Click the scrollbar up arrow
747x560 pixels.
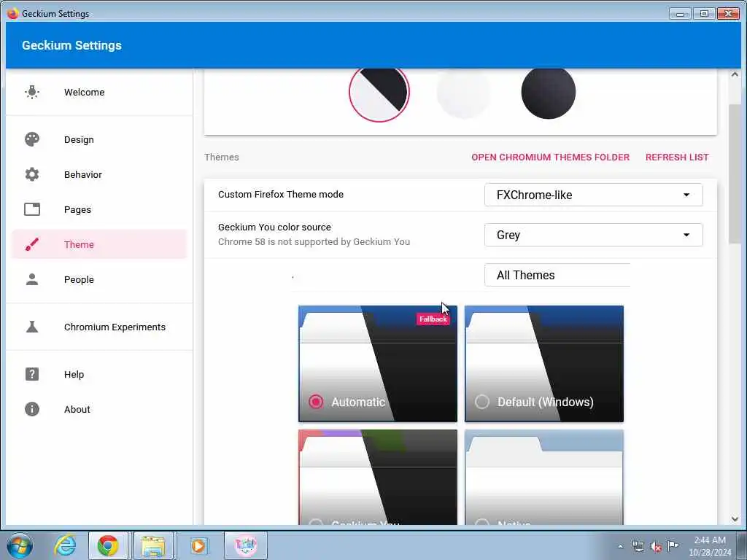[735, 74]
